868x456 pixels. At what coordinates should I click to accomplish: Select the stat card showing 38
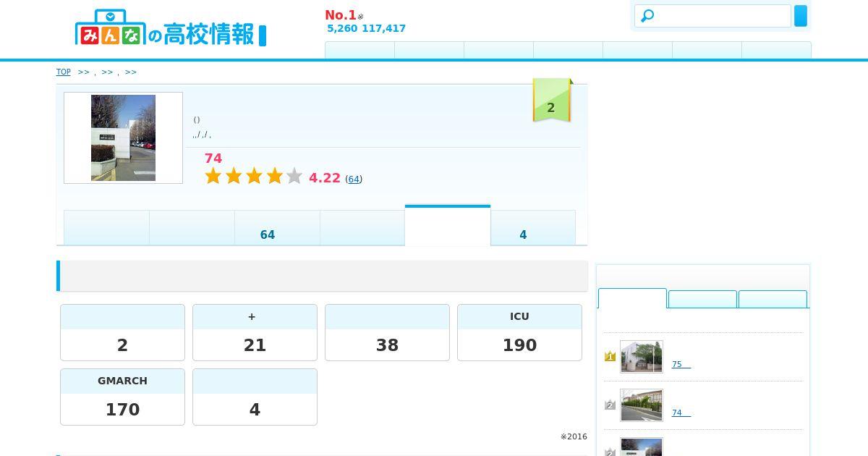coord(387,332)
